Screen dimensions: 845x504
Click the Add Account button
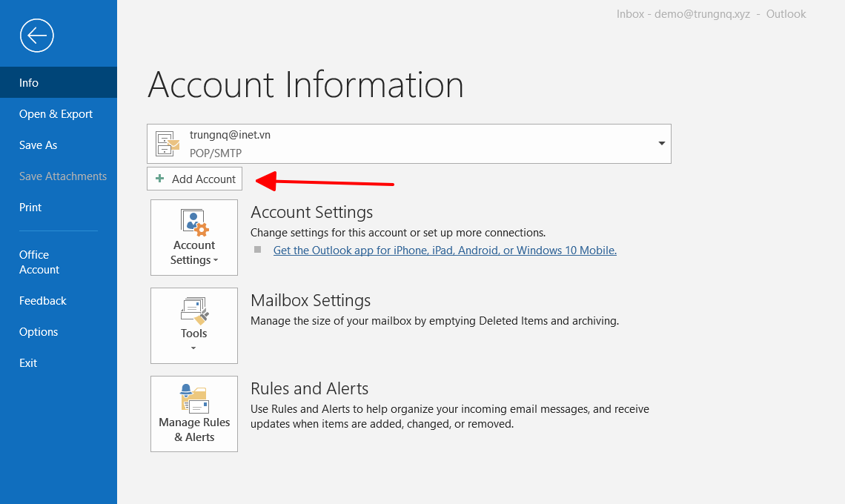(194, 179)
